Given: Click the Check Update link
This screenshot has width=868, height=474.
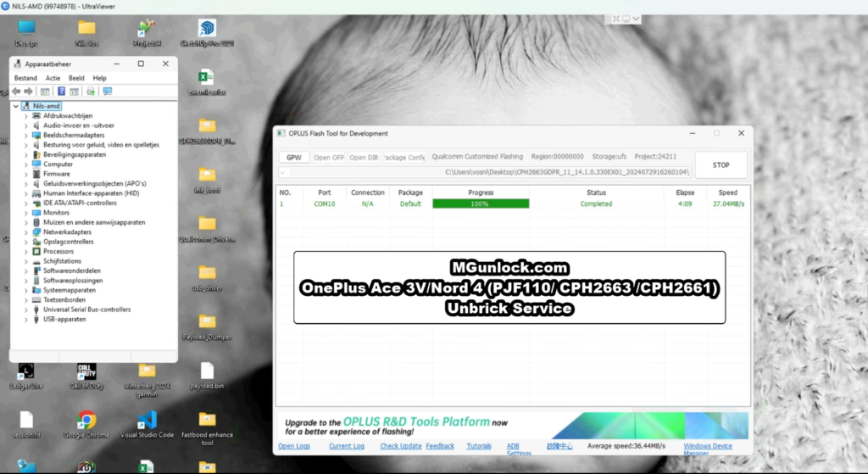Looking at the screenshot, I should tap(401, 446).
